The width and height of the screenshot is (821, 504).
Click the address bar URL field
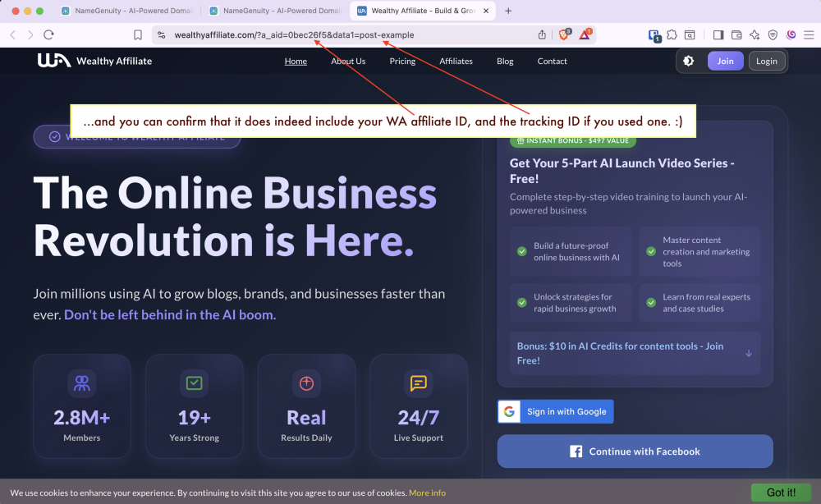pyautogui.click(x=328, y=35)
